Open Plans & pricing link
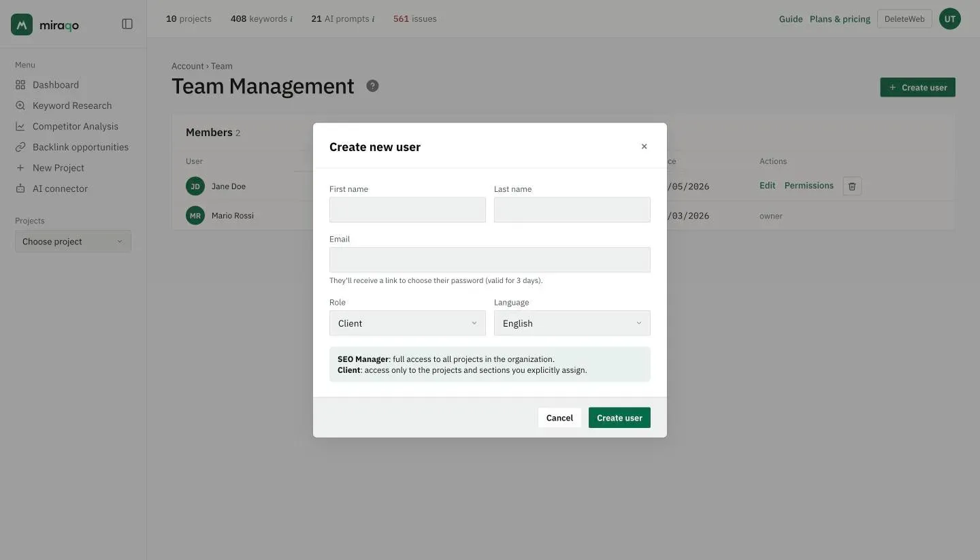 (840, 19)
